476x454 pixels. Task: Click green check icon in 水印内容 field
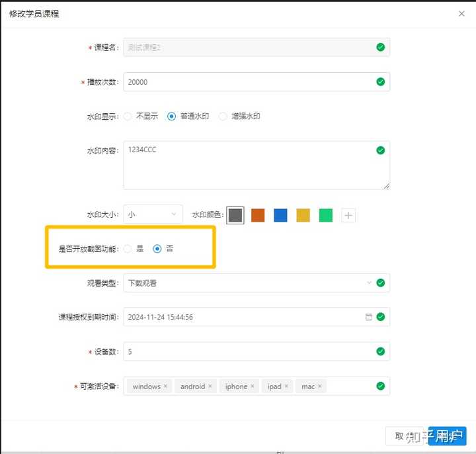[381, 150]
